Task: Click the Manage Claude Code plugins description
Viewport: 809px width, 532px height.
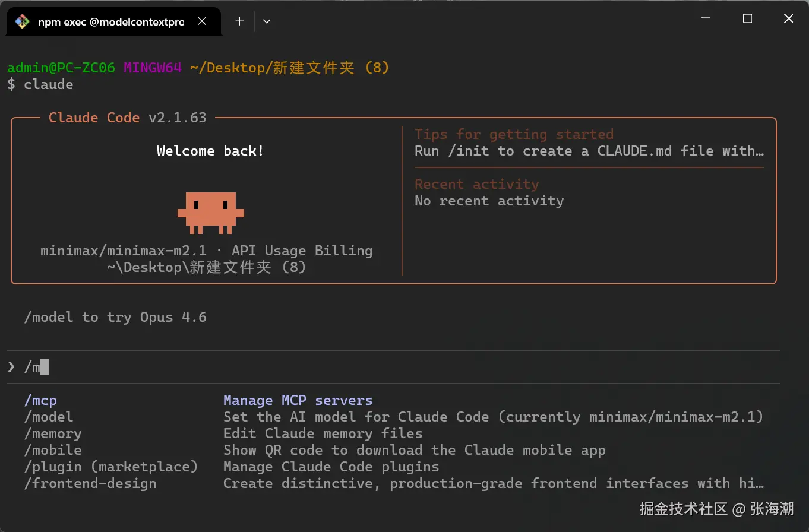Action: point(331,467)
